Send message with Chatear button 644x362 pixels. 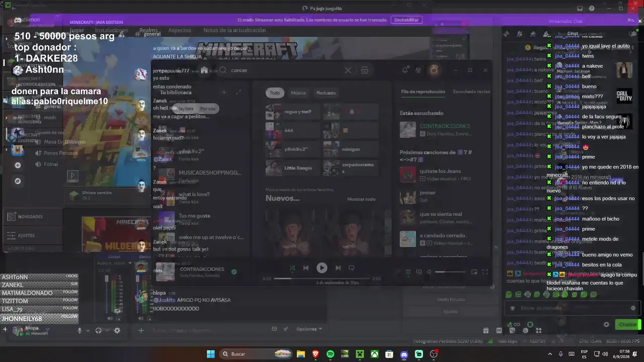click(x=628, y=324)
